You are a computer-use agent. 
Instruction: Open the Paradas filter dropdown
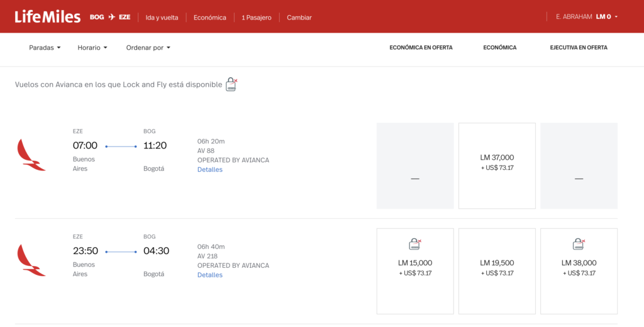pos(45,48)
